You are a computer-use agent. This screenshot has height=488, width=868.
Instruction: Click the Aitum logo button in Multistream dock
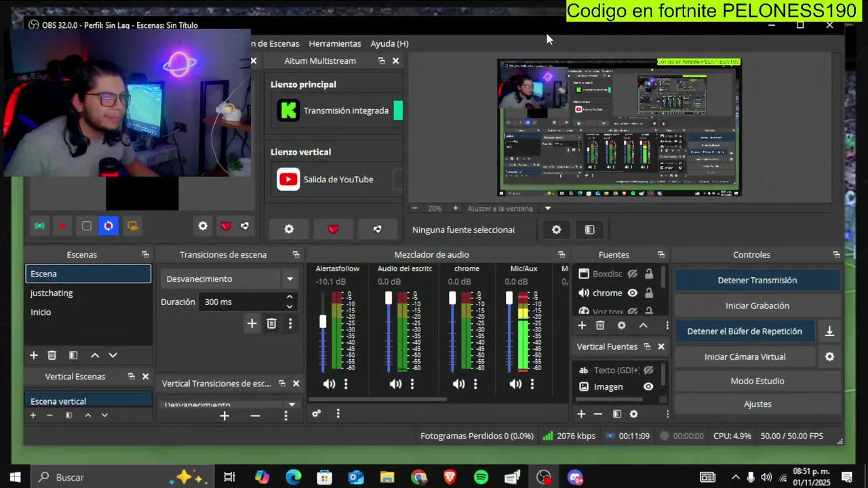coord(378,229)
